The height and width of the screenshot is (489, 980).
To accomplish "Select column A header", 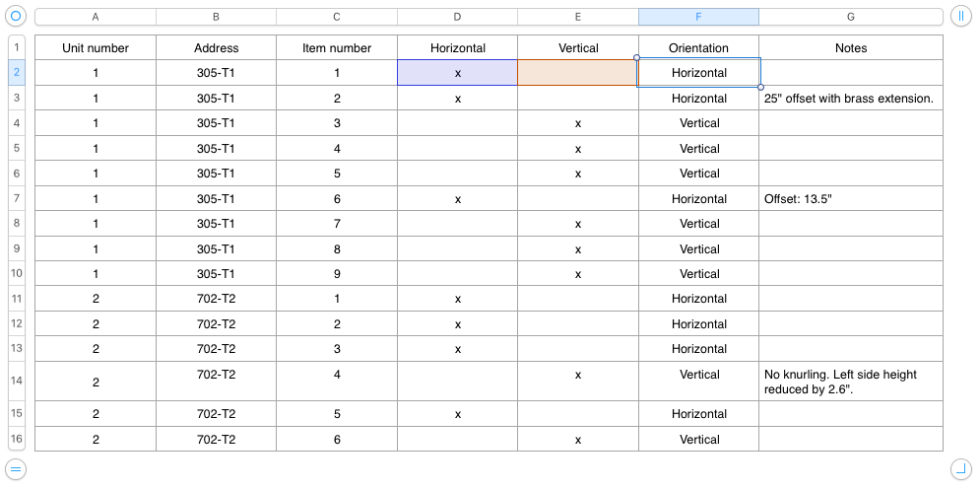I will click(96, 17).
